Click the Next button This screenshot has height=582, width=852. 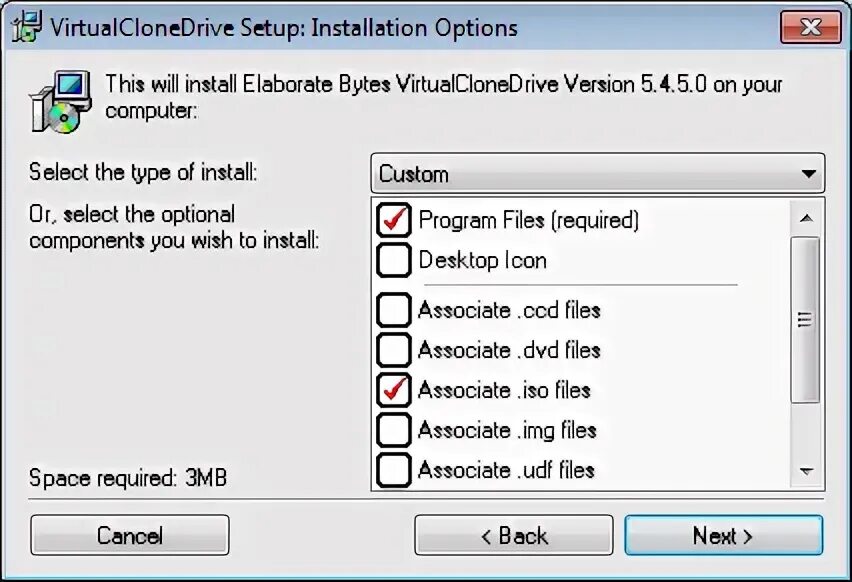[724, 536]
